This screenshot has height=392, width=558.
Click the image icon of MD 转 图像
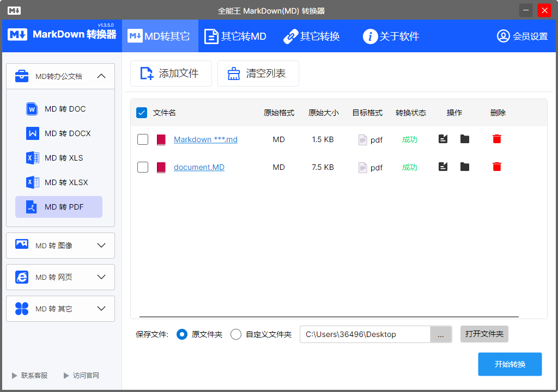click(x=22, y=244)
